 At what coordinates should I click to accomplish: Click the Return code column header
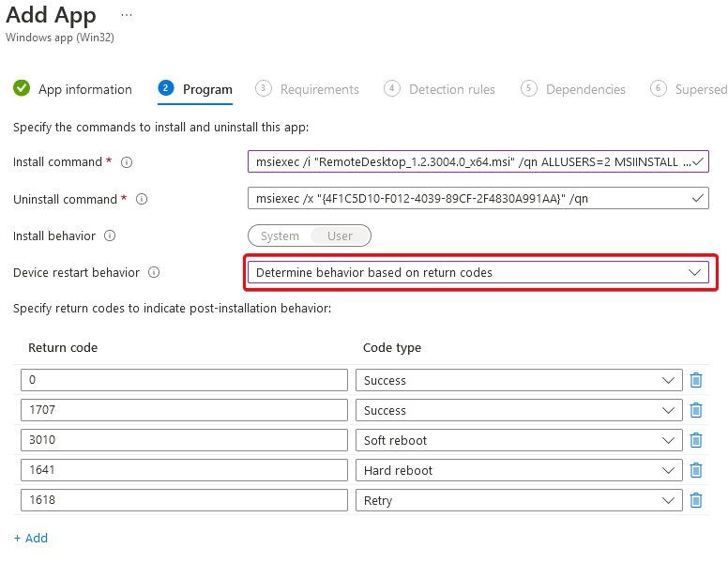point(63,348)
